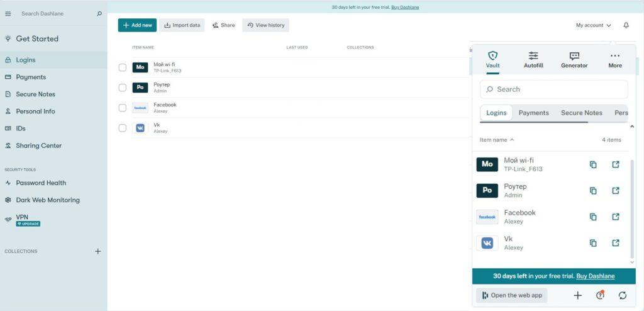
Task: Copy the Мой wi-fi password in popup
Action: tap(593, 164)
